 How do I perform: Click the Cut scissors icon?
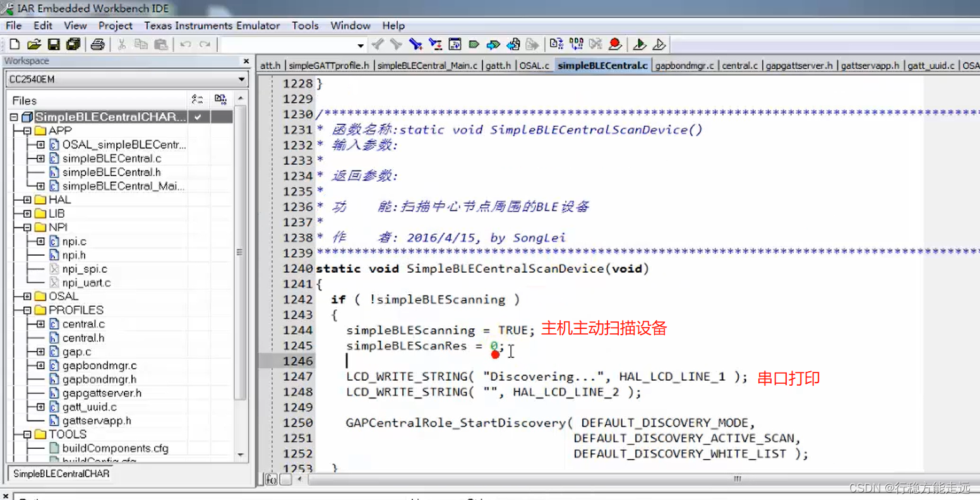coord(122,44)
